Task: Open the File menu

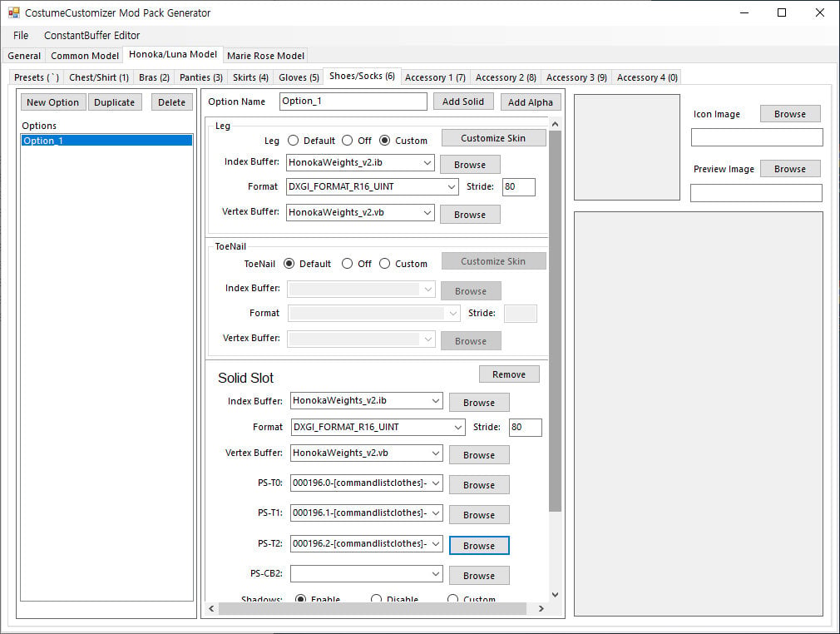Action: [21, 36]
